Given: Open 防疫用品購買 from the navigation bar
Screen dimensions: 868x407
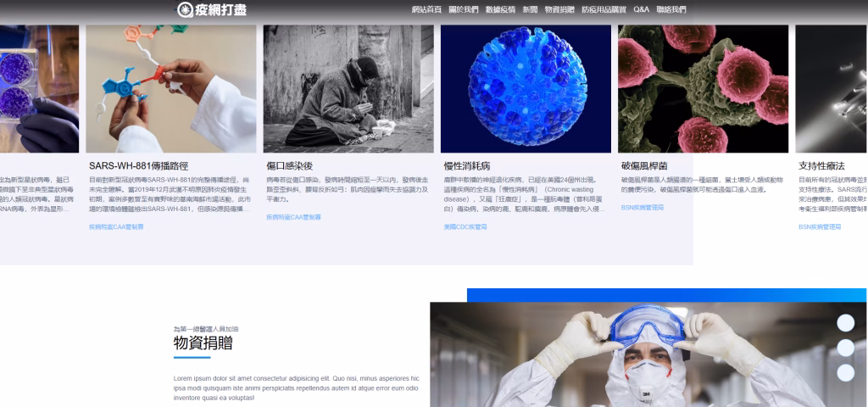Looking at the screenshot, I should pos(604,10).
